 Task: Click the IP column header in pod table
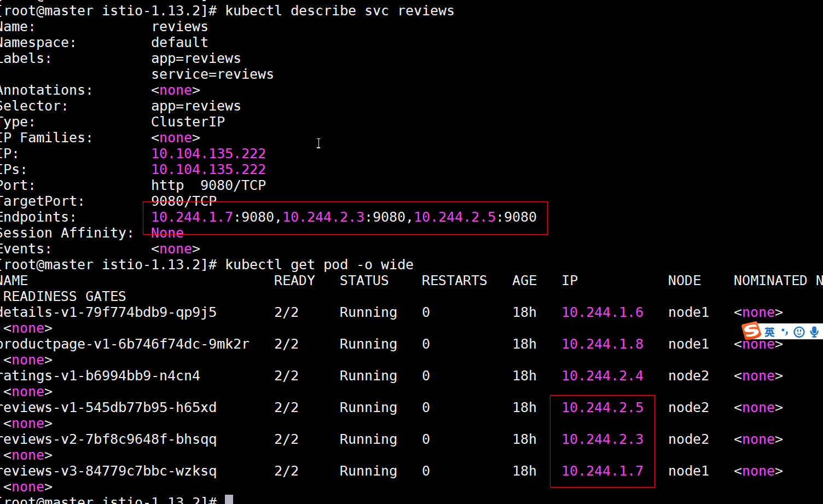(x=570, y=281)
